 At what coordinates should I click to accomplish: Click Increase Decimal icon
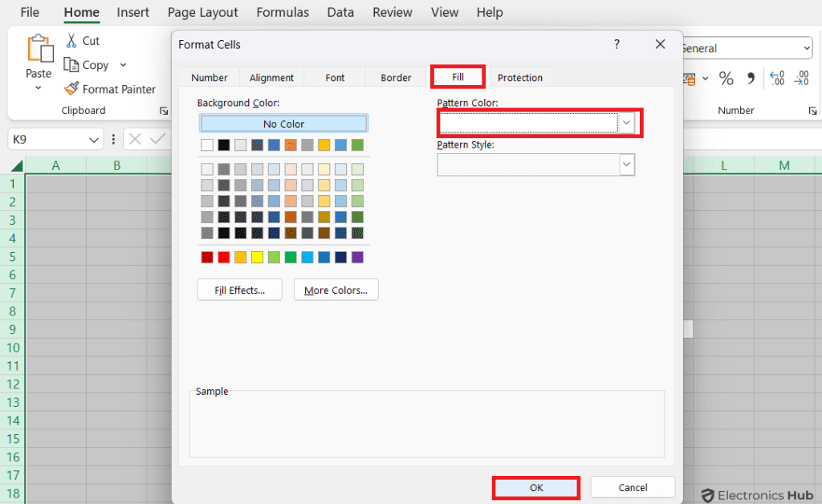click(x=777, y=79)
